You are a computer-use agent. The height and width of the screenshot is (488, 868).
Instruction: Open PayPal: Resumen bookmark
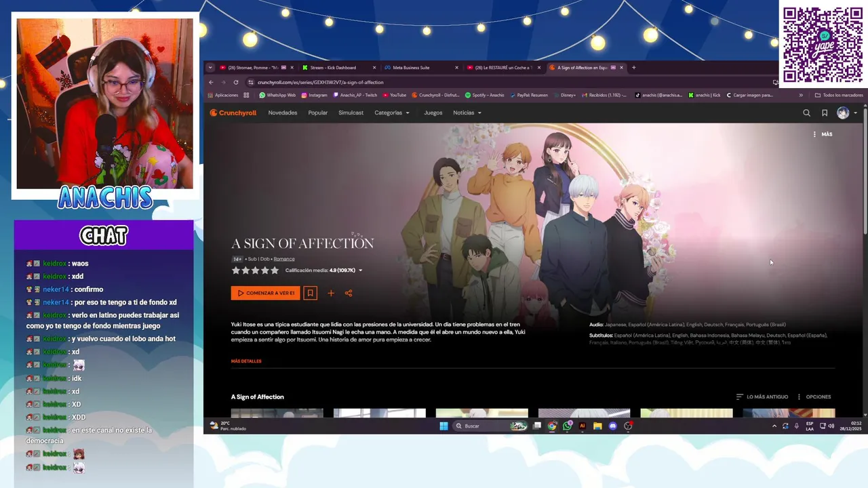(529, 96)
